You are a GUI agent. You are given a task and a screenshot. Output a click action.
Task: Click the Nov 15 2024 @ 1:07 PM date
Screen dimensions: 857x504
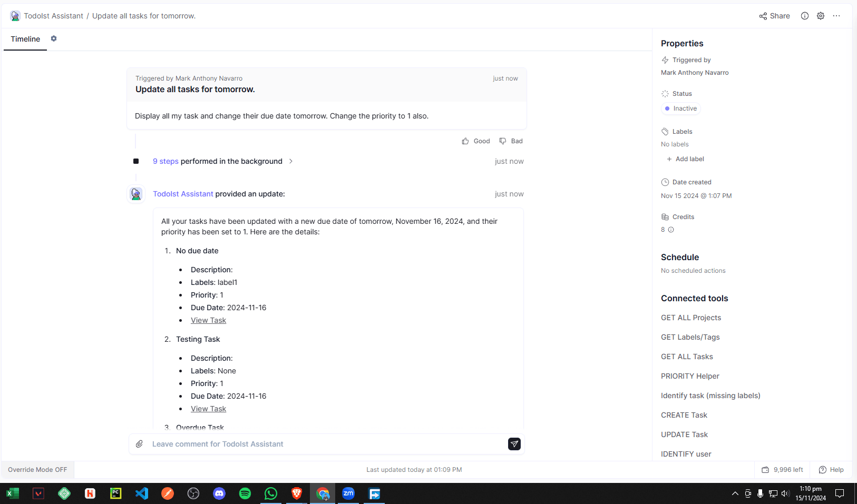pyautogui.click(x=696, y=196)
